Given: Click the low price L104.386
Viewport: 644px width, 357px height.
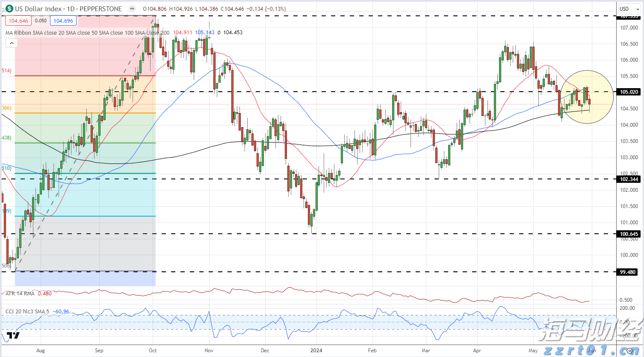Looking at the screenshot, I should [x=206, y=9].
